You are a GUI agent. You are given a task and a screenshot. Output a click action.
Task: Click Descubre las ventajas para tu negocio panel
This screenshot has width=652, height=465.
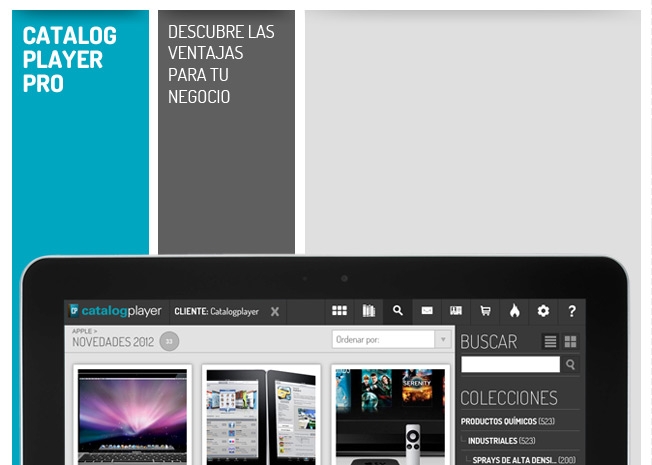[226, 132]
